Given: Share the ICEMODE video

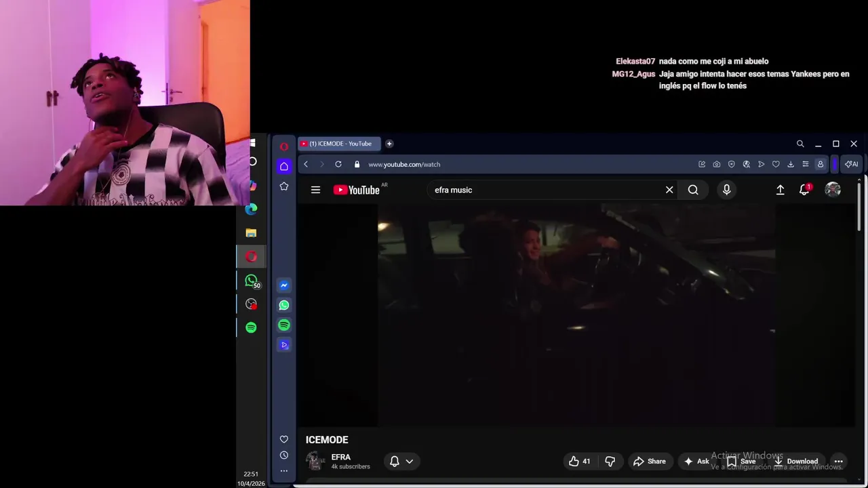Looking at the screenshot, I should [650, 461].
